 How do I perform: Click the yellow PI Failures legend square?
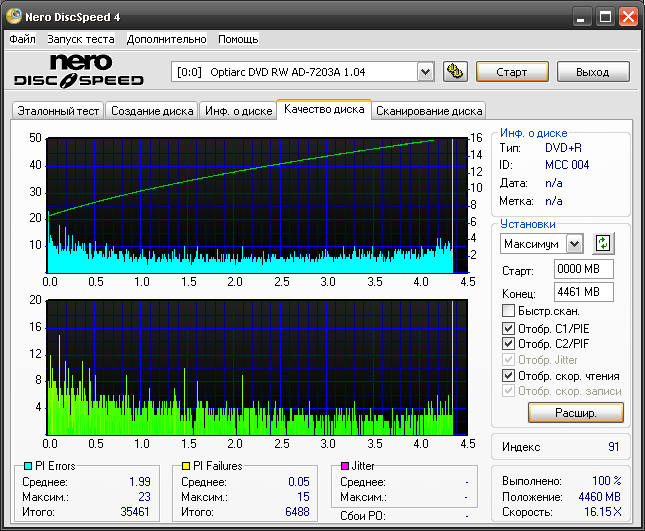(x=185, y=466)
